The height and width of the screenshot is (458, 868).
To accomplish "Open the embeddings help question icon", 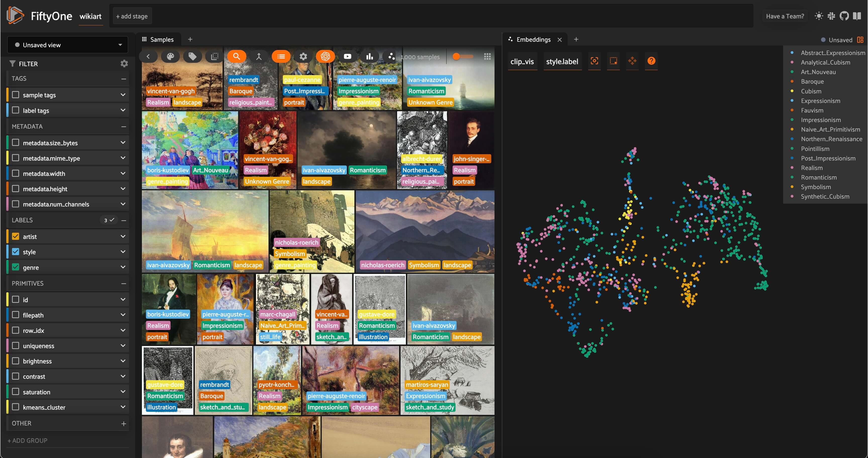I will pos(651,61).
